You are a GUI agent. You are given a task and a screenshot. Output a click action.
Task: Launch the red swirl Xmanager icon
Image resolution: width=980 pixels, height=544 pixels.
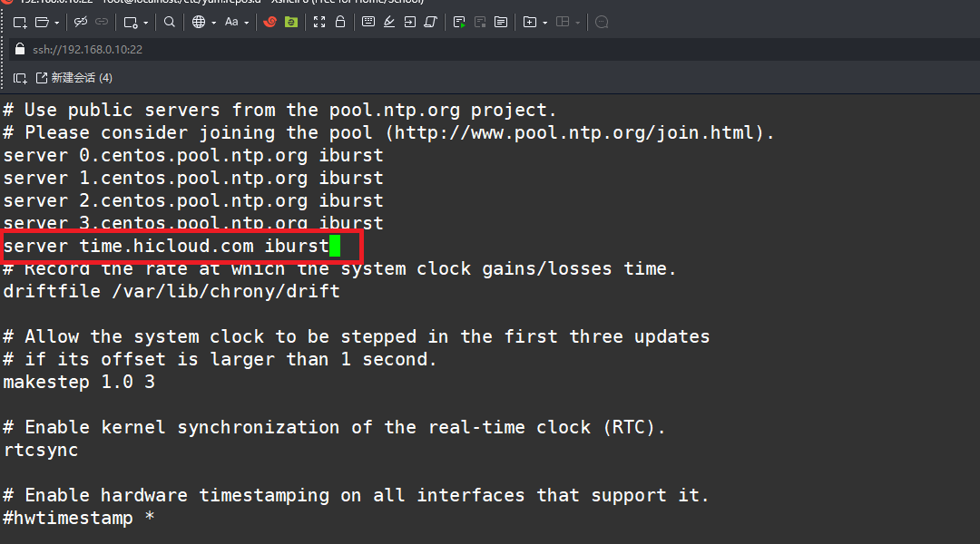click(270, 22)
